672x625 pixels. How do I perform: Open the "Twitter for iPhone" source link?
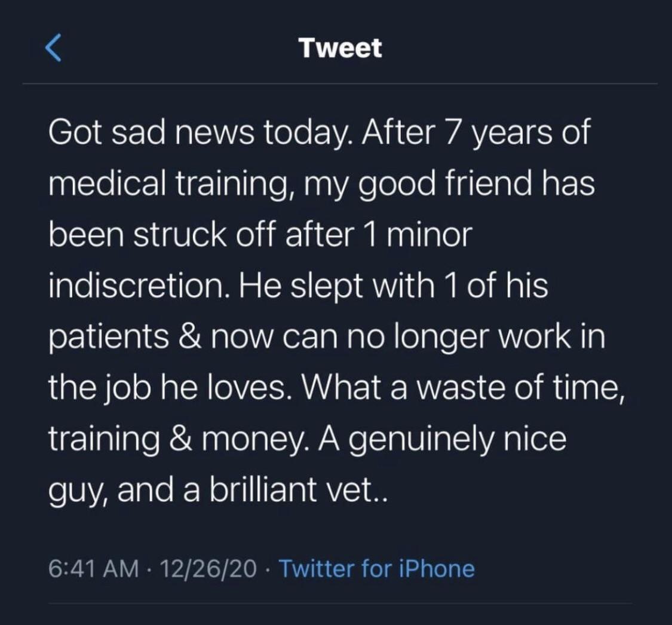376,568
